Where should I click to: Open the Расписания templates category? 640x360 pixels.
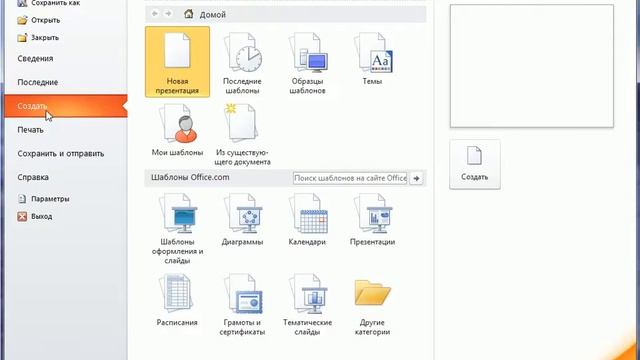[177, 300]
